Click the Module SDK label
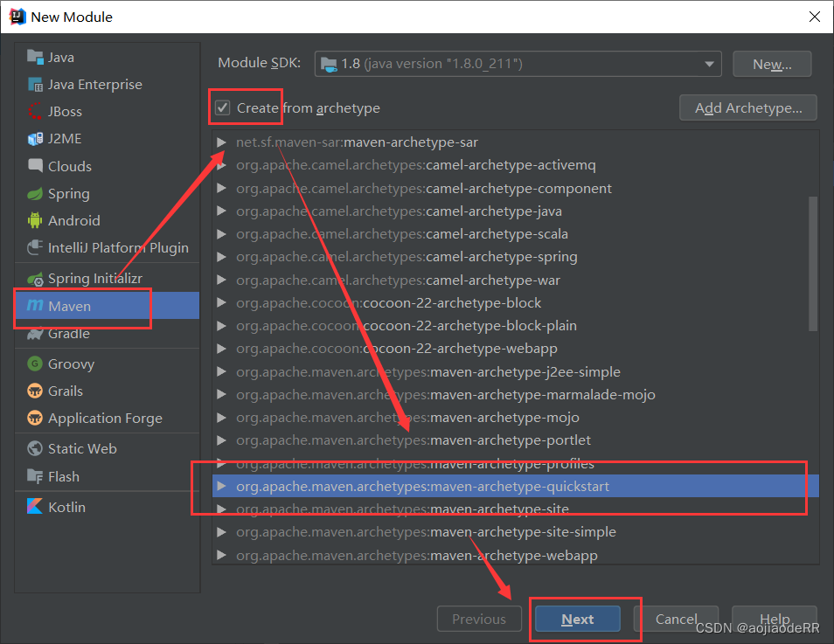Viewport: 834px width, 644px height. [259, 63]
